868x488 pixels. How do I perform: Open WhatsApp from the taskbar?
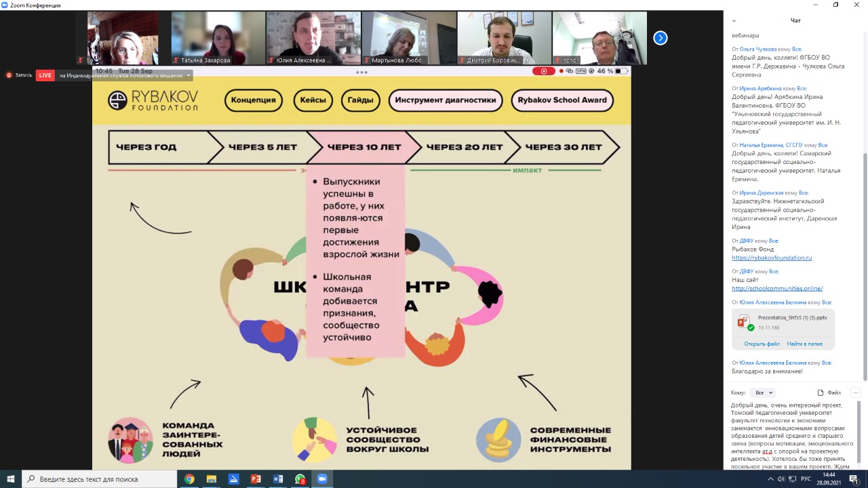click(300, 479)
